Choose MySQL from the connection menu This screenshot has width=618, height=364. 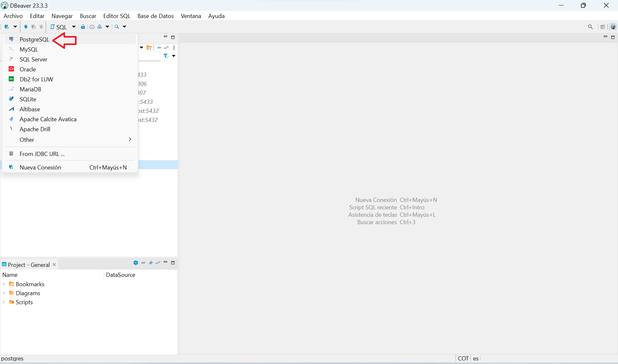coord(70,49)
